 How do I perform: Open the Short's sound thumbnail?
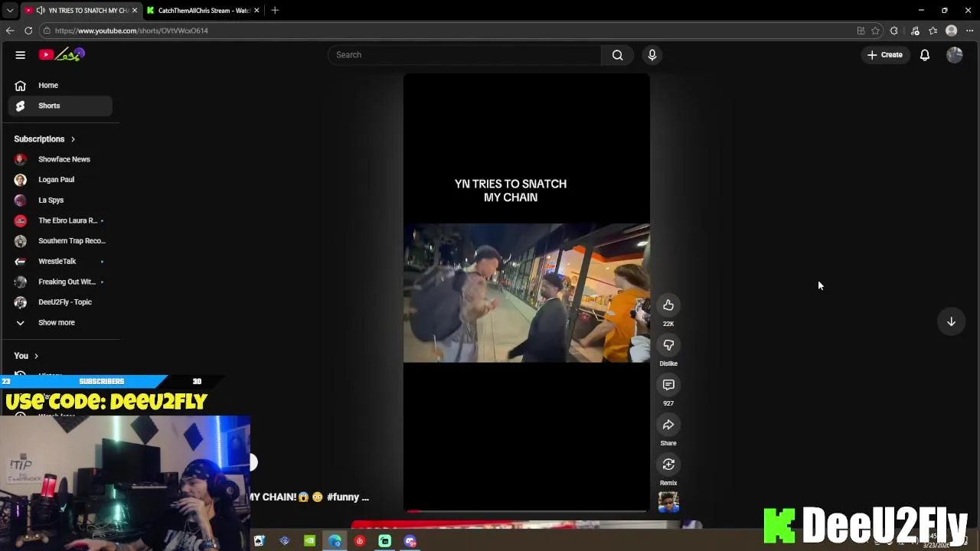click(x=668, y=503)
